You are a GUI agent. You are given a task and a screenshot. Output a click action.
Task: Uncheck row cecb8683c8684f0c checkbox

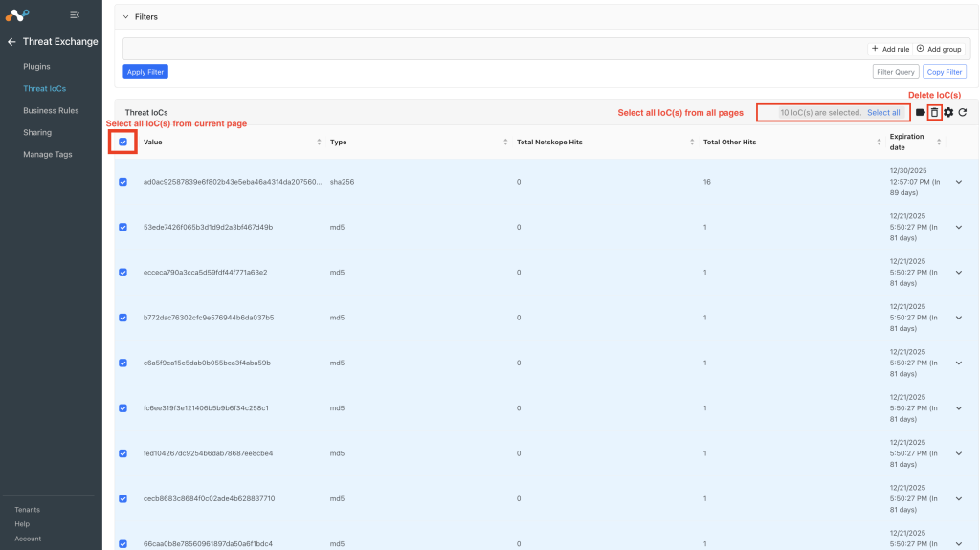123,498
